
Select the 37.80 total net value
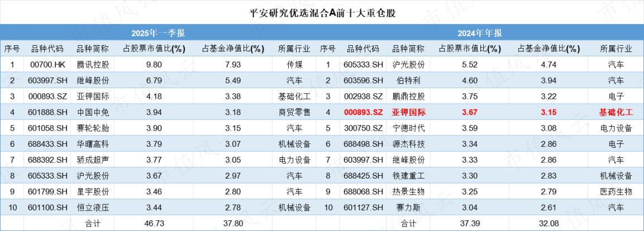pyautogui.click(x=233, y=224)
